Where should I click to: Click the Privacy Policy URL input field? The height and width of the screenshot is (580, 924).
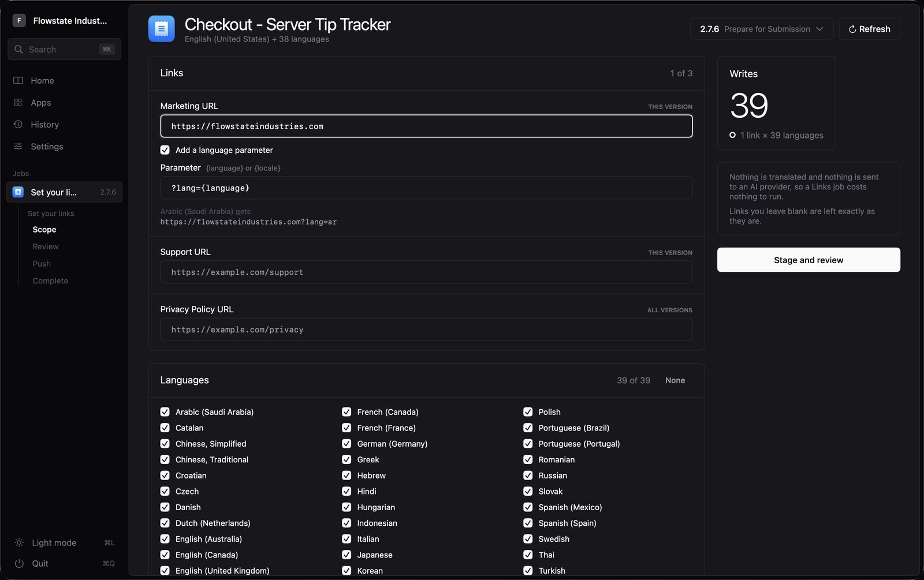pyautogui.click(x=426, y=330)
